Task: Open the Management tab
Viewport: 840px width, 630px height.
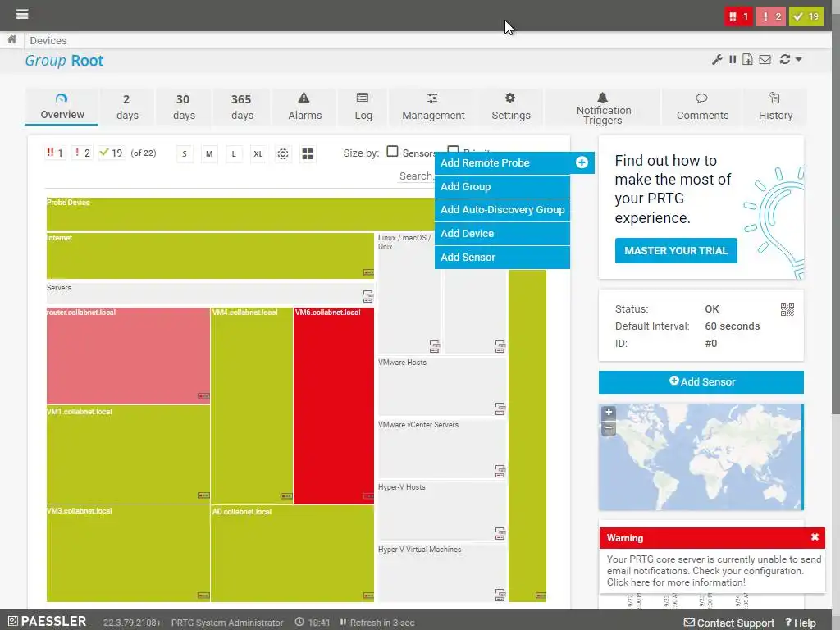Action: [x=433, y=107]
